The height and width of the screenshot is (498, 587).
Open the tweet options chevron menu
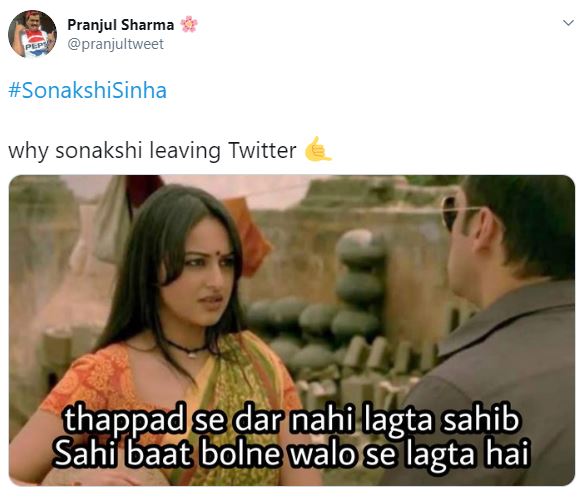click(568, 23)
